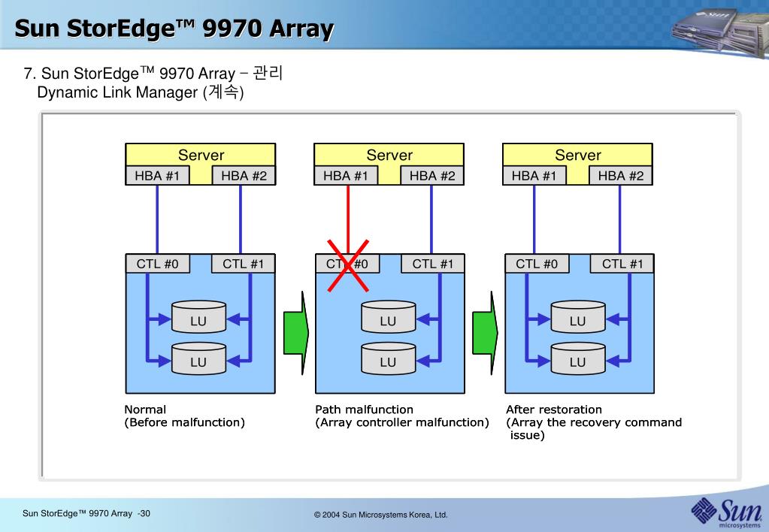The image size is (769, 532).
Task: Click the 'After restoration' caption
Action: tap(554, 410)
